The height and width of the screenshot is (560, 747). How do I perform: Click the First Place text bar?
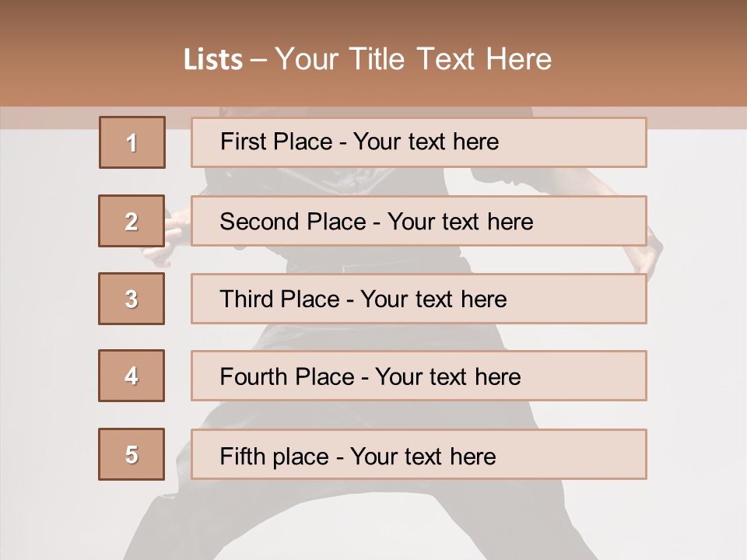419,142
